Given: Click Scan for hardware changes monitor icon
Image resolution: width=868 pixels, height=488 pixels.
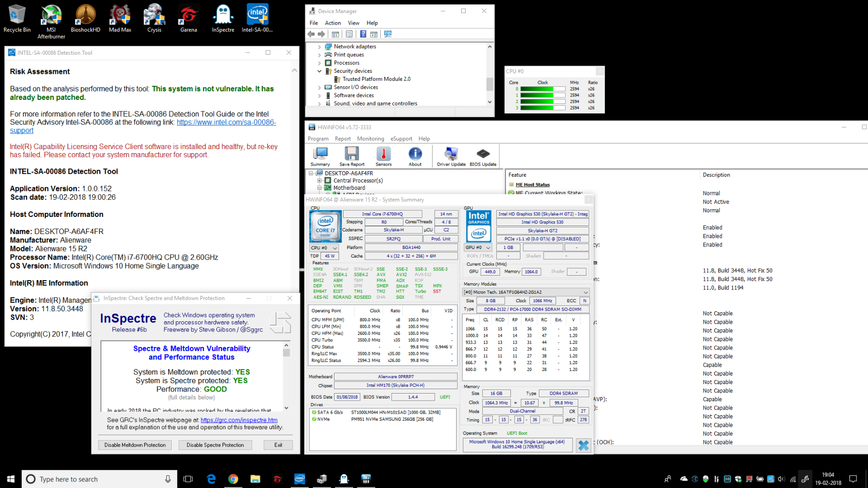Looking at the screenshot, I should [x=388, y=34].
